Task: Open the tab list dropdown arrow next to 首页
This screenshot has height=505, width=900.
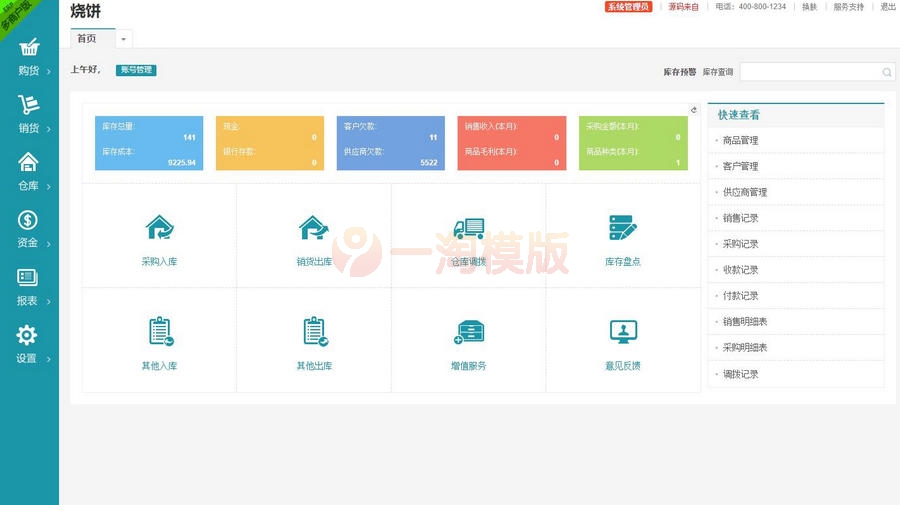Action: pyautogui.click(x=124, y=39)
